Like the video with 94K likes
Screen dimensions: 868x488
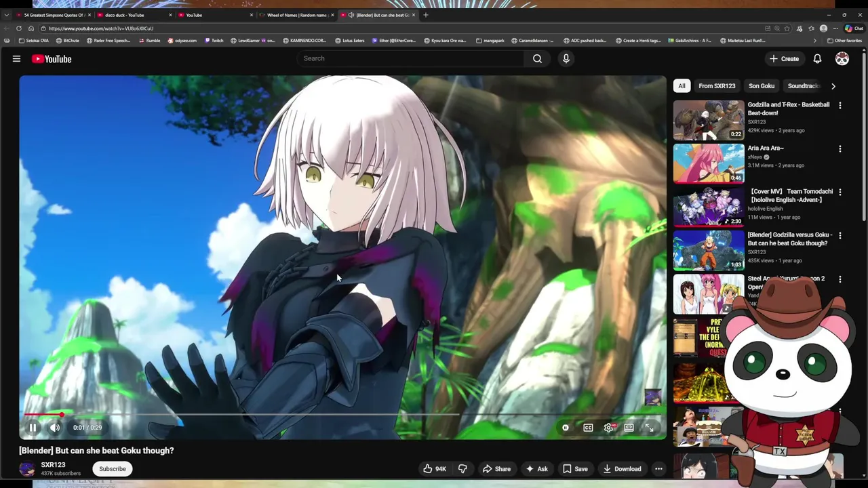(435, 469)
